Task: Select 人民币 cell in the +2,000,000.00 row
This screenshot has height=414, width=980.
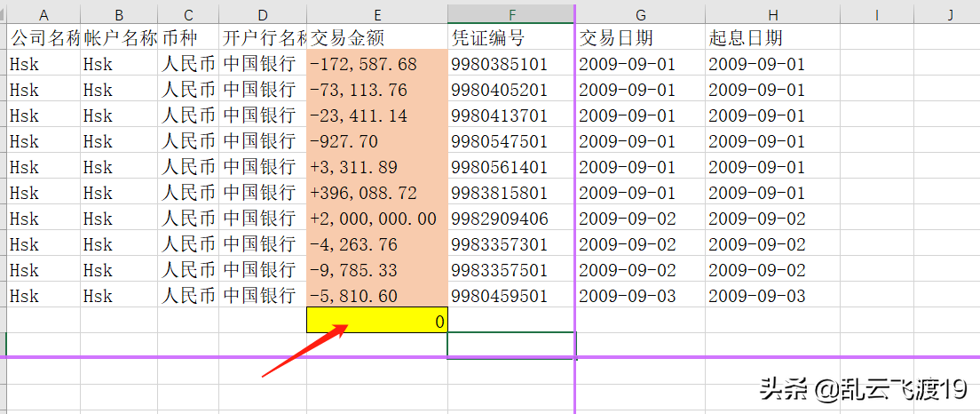Action: 188,219
